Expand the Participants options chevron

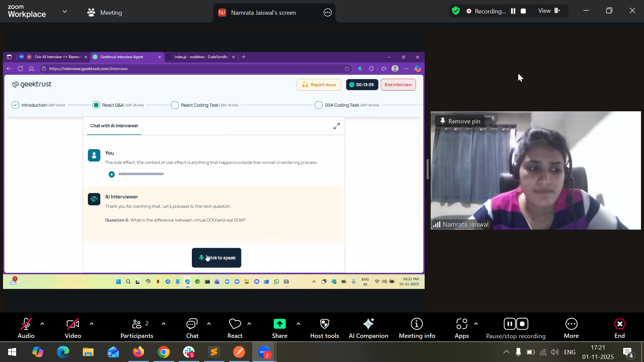click(x=164, y=324)
